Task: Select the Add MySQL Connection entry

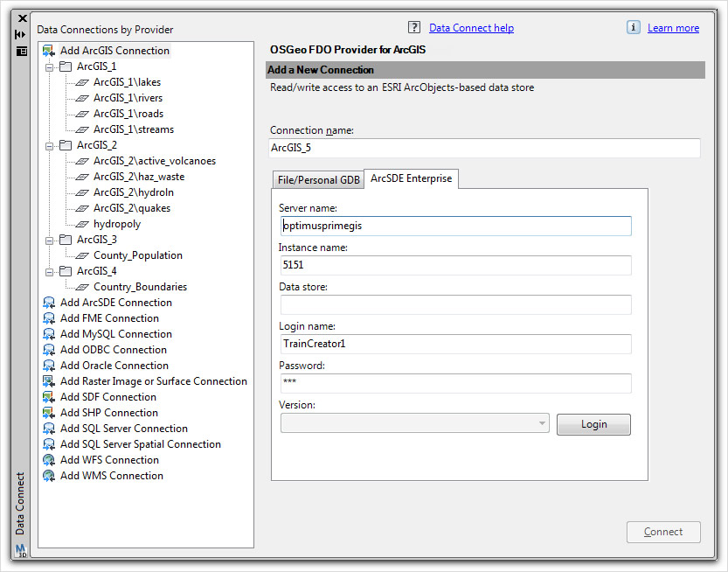Action: tap(116, 334)
